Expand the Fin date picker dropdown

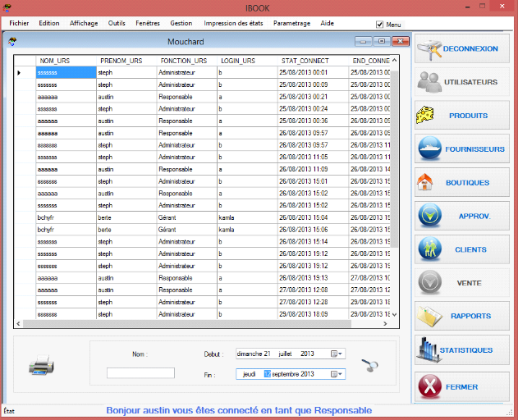[337, 374]
